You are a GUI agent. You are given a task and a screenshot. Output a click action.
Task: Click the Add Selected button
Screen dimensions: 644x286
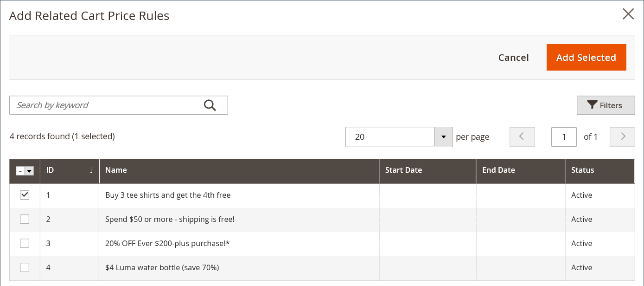[586, 58]
